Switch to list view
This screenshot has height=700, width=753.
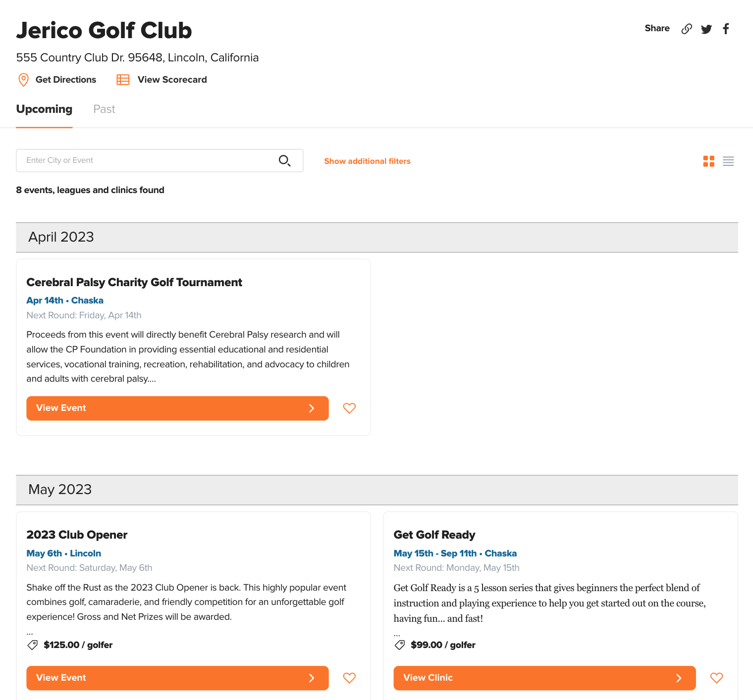tap(728, 161)
